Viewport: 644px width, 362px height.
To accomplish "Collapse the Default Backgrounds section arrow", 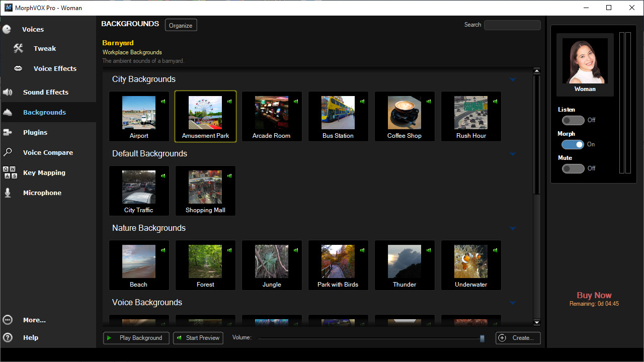I will (513, 154).
